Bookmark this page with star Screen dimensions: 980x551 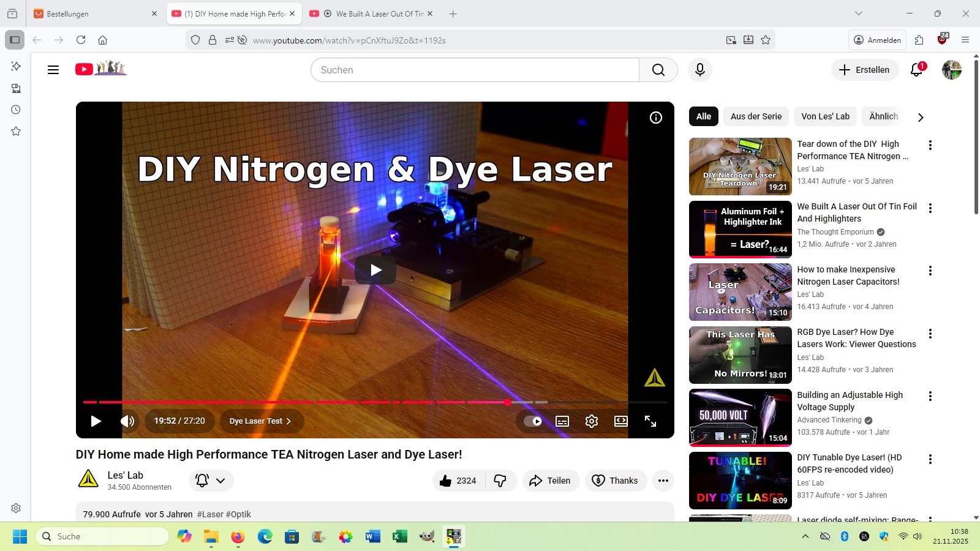click(766, 40)
